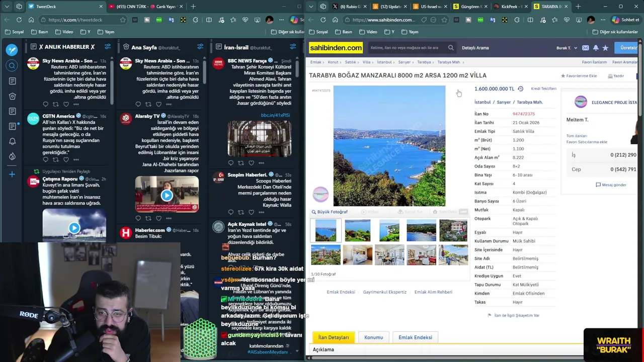Screen dimensions: 644x362
Task: Open the Burak T. account dropdown
Action: pos(567,48)
